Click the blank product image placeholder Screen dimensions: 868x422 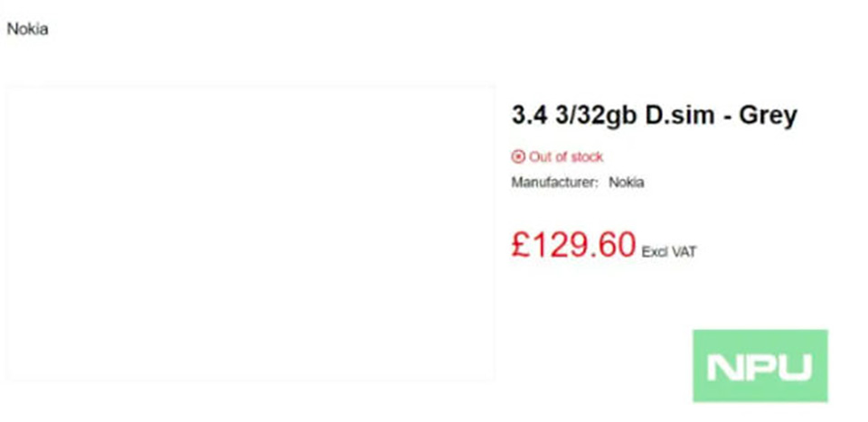[x=250, y=233]
